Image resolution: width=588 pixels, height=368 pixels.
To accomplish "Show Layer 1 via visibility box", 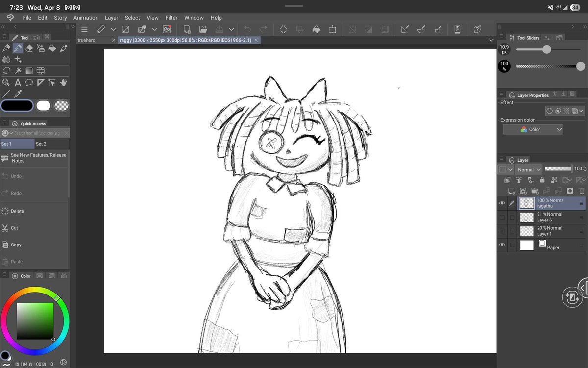I will click(x=502, y=231).
